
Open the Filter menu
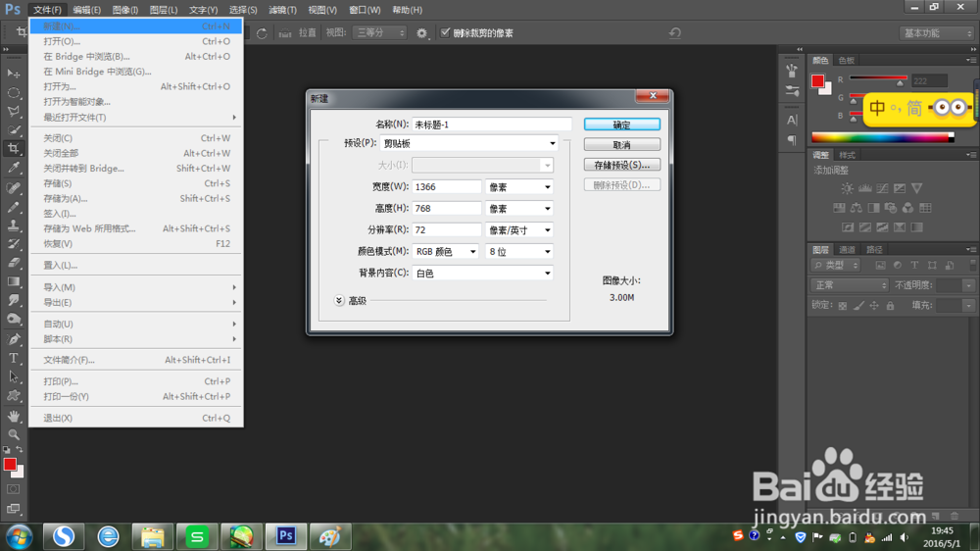[x=282, y=10]
